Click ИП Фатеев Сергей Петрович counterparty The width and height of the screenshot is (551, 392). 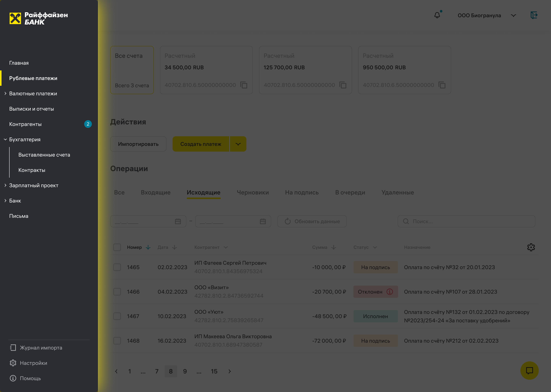tap(230, 263)
